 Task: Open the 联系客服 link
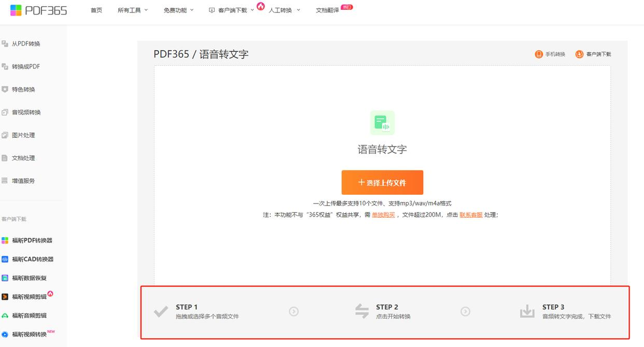coord(471,214)
